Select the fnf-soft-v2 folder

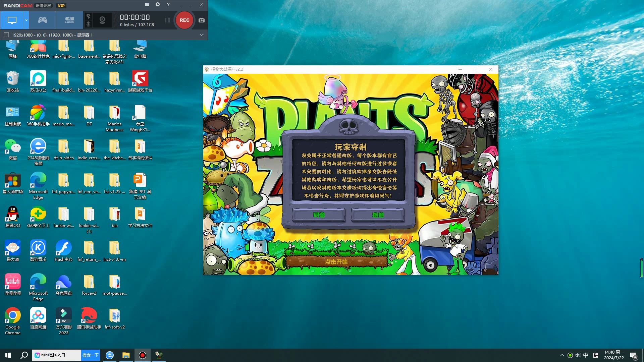point(115,319)
